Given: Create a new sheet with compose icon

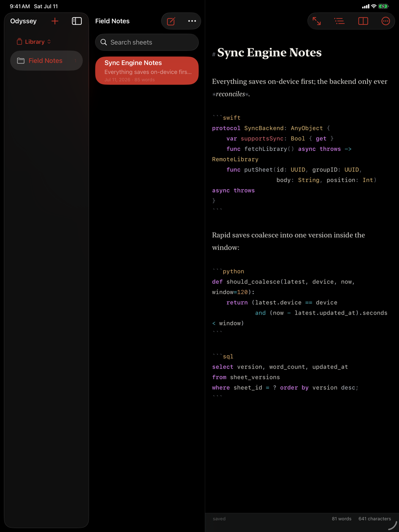Looking at the screenshot, I should click(x=171, y=21).
